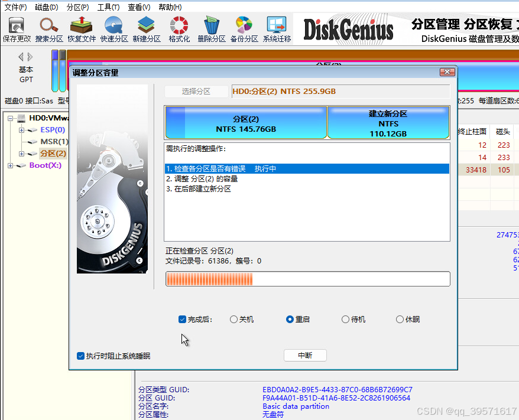Click the System Migration (系统迁移) icon

pos(277,30)
